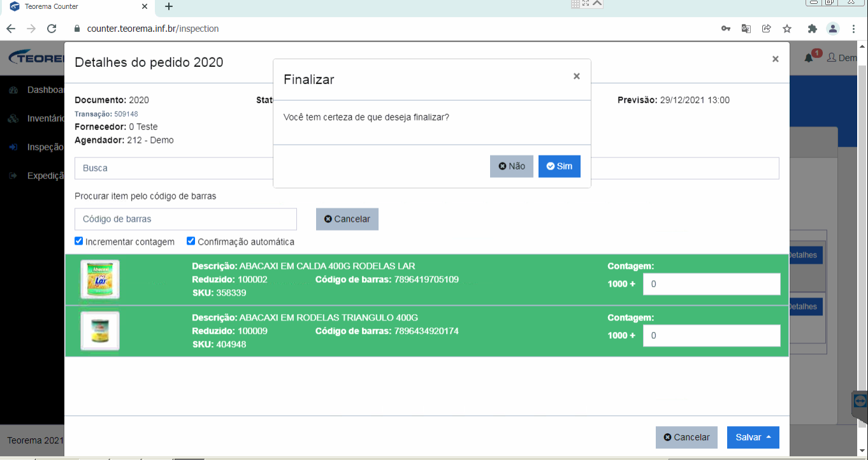
Task: Click barcode 7896434920174 text
Action: (426, 331)
